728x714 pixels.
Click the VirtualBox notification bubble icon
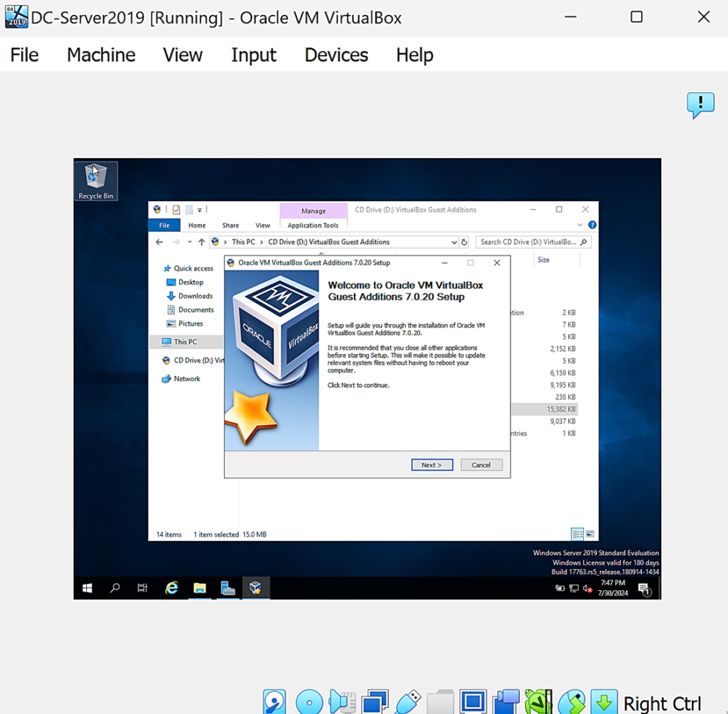pos(700,105)
